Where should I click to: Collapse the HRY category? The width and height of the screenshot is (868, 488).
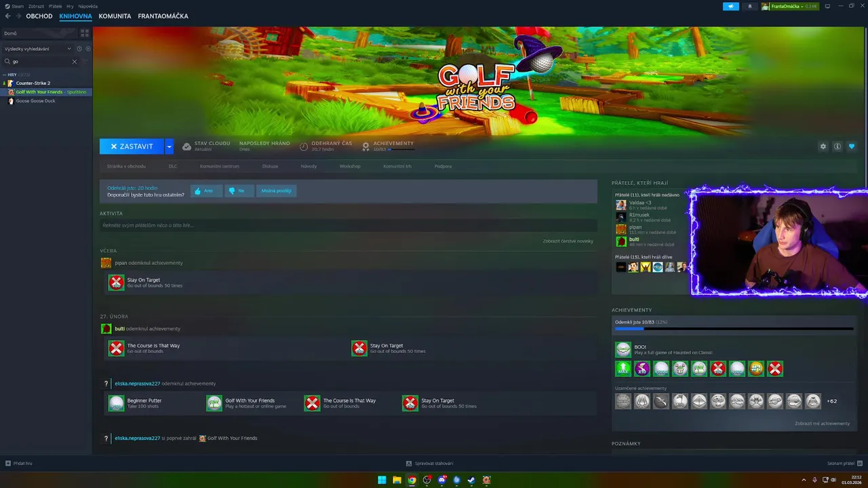(4, 75)
